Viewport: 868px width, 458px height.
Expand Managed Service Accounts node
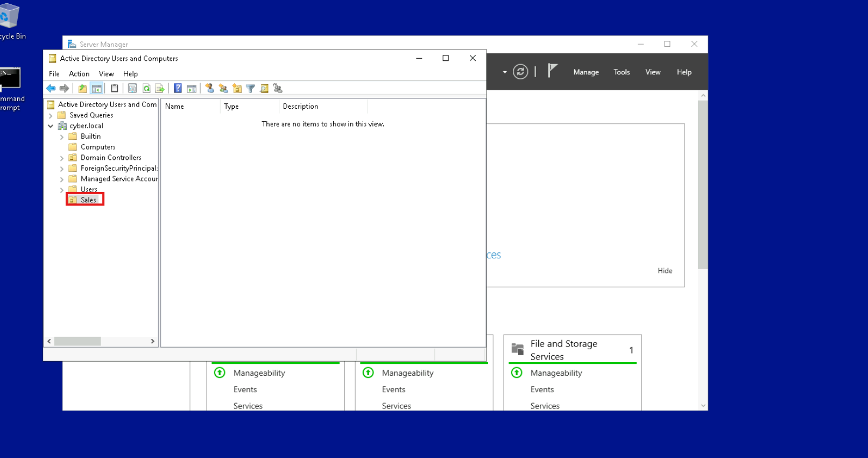(x=62, y=179)
